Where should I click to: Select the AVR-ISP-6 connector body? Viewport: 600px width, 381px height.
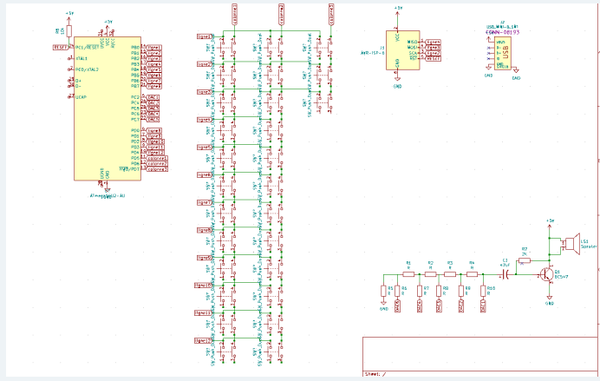coord(403,50)
